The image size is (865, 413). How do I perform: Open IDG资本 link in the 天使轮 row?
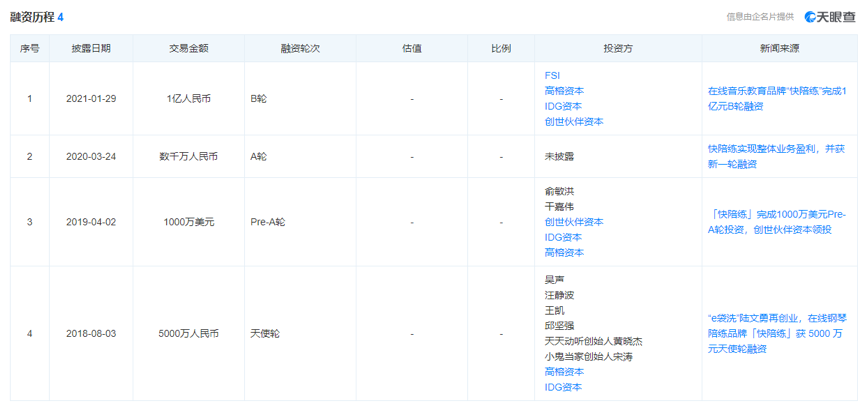coord(563,387)
